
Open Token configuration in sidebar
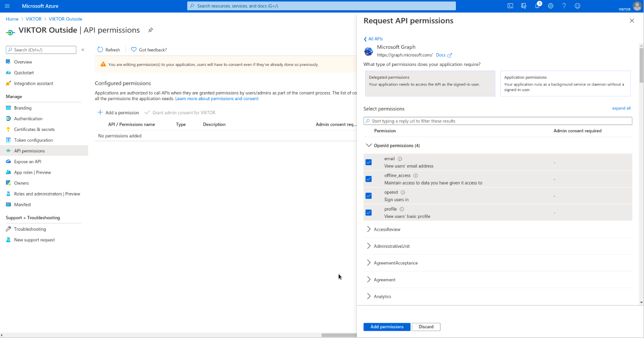pos(33,140)
